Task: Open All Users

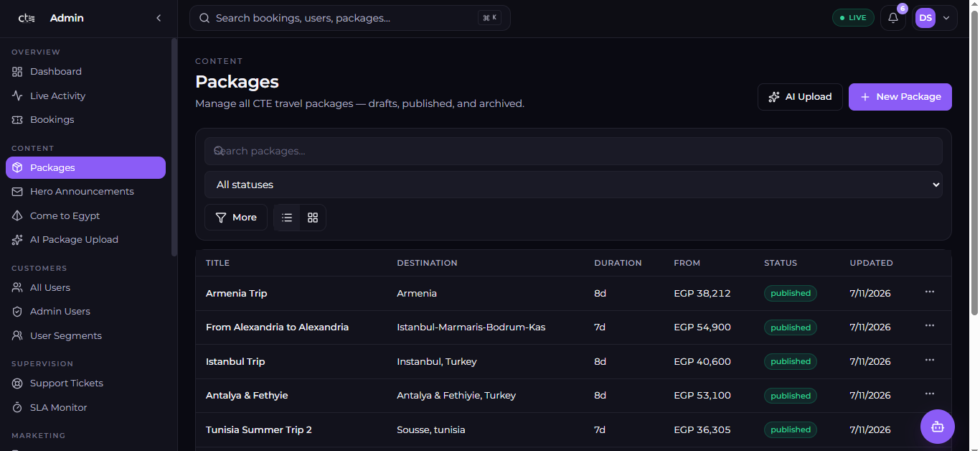Action: [x=85, y=287]
